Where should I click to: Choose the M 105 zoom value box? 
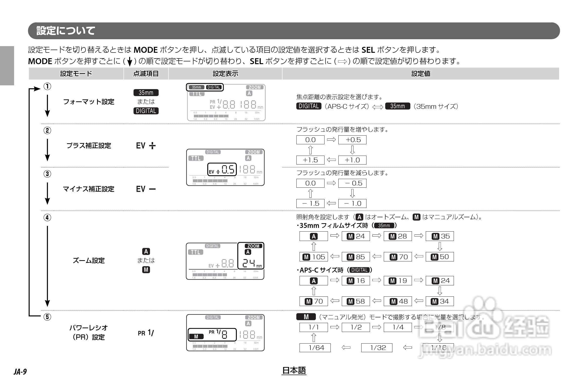tap(314, 257)
